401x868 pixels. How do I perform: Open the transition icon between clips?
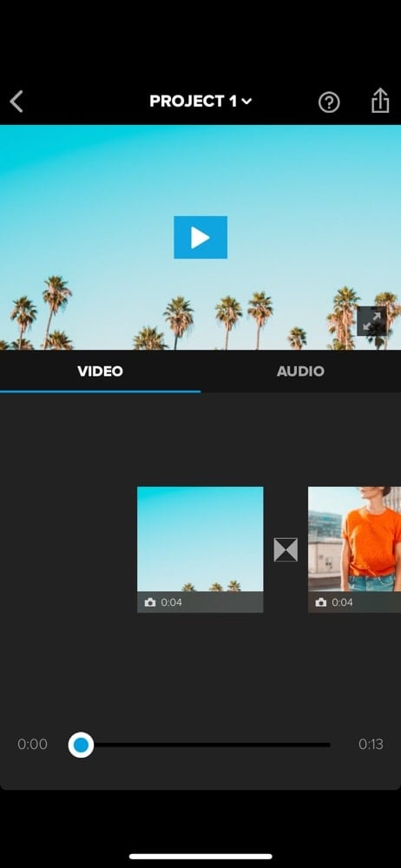[x=286, y=549]
